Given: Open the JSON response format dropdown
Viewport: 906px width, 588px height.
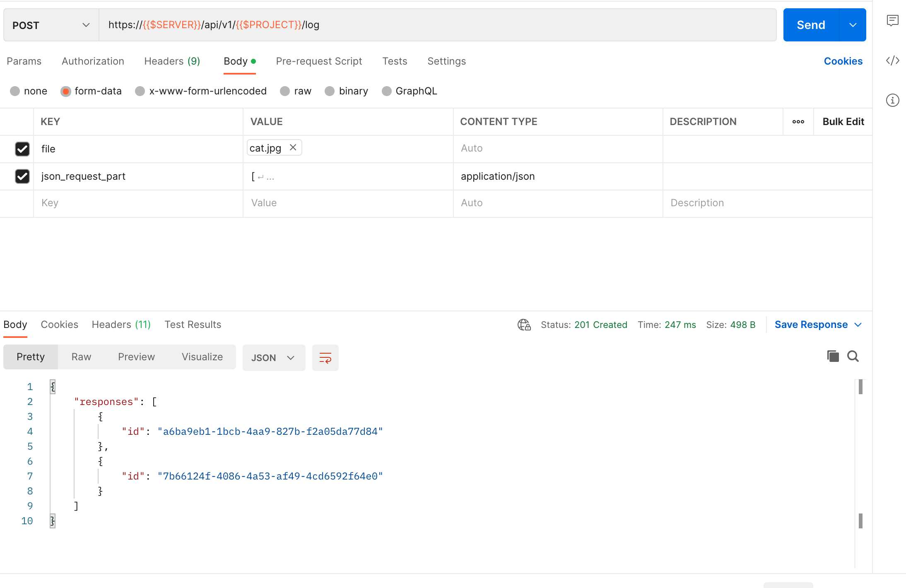Looking at the screenshot, I should coord(274,357).
